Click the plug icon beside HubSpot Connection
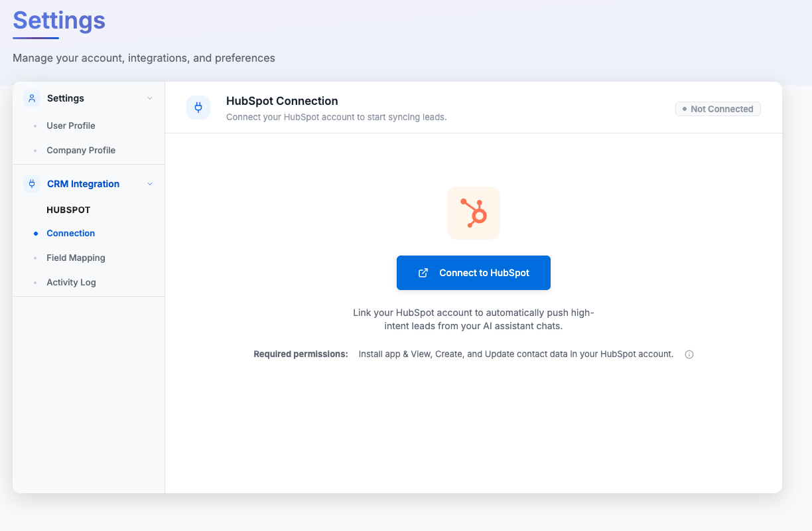 coord(198,108)
